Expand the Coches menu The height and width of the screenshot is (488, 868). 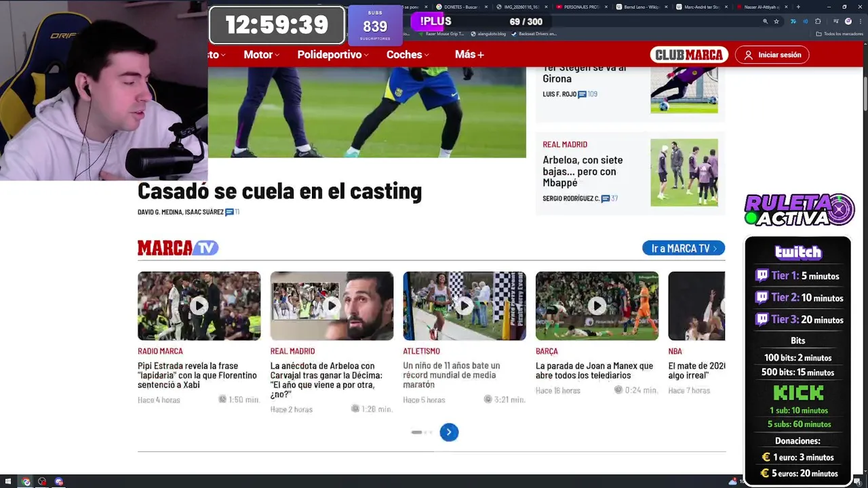click(x=408, y=54)
